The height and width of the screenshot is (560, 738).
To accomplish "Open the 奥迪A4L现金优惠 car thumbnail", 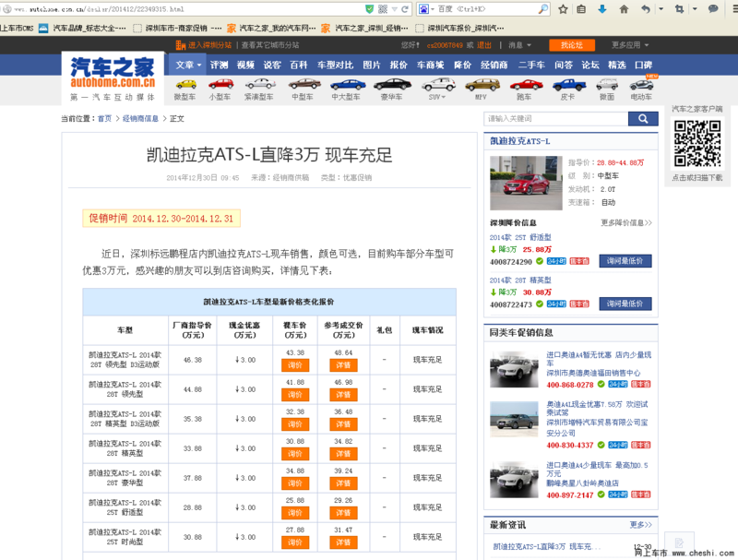I will (x=514, y=419).
